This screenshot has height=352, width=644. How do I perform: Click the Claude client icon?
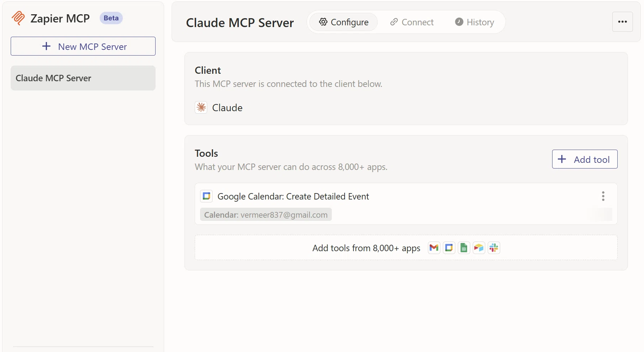[201, 108]
